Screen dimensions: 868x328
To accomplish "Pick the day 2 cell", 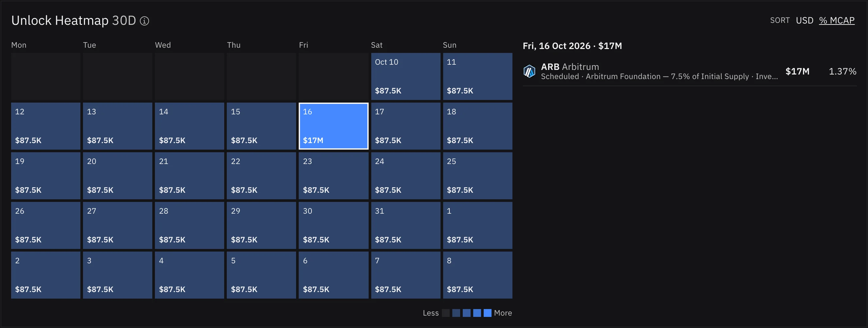I will pos(46,275).
